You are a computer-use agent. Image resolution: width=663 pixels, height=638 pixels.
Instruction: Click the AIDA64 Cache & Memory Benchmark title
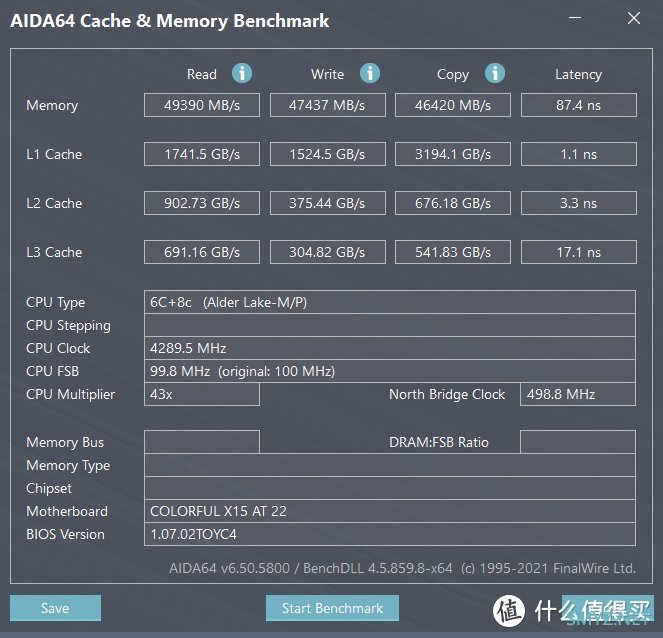point(170,21)
